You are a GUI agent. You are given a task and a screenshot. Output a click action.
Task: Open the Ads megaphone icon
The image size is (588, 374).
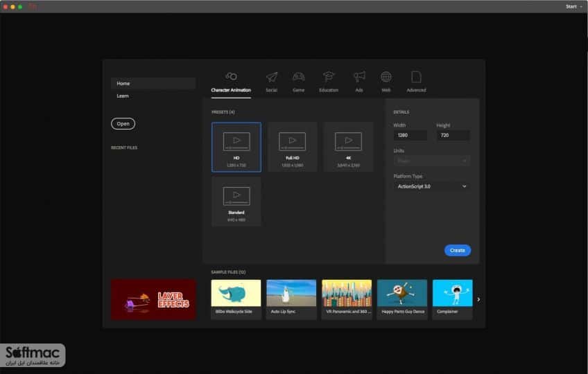[x=359, y=77]
